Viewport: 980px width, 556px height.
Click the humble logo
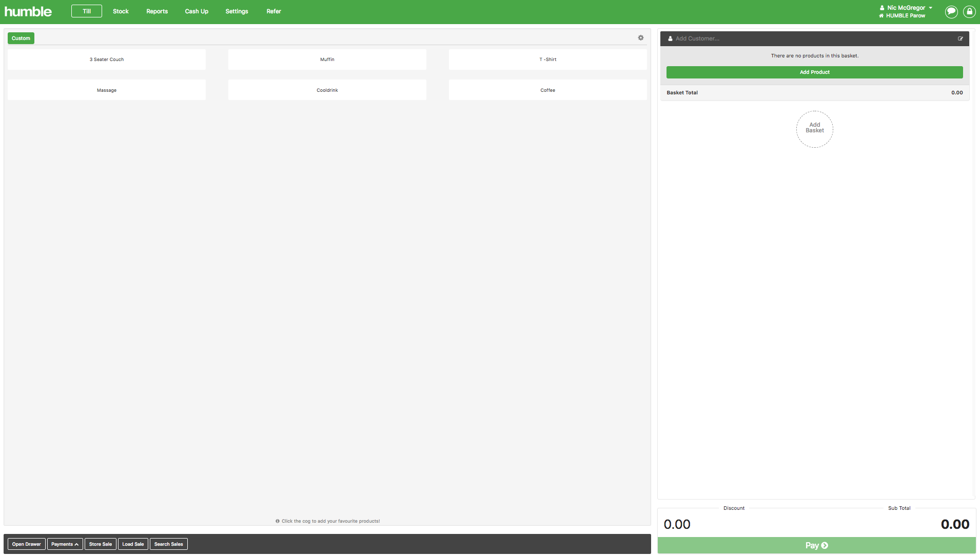coord(28,11)
